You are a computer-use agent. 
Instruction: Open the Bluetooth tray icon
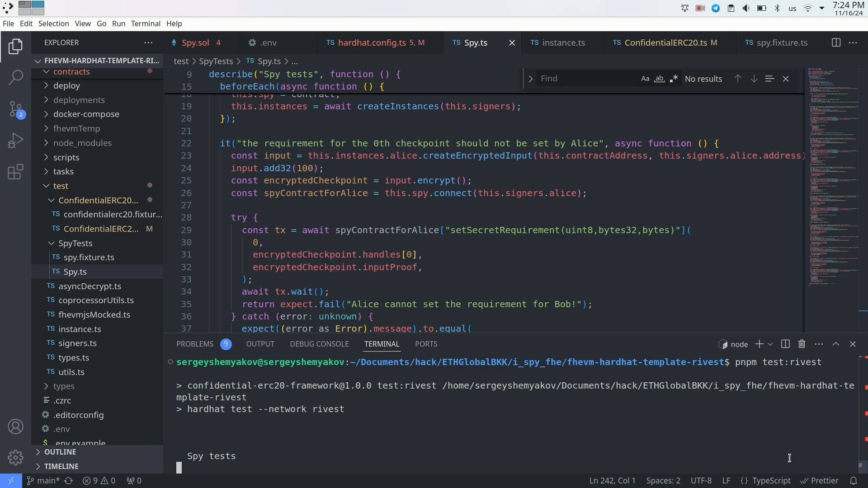pyautogui.click(x=777, y=8)
